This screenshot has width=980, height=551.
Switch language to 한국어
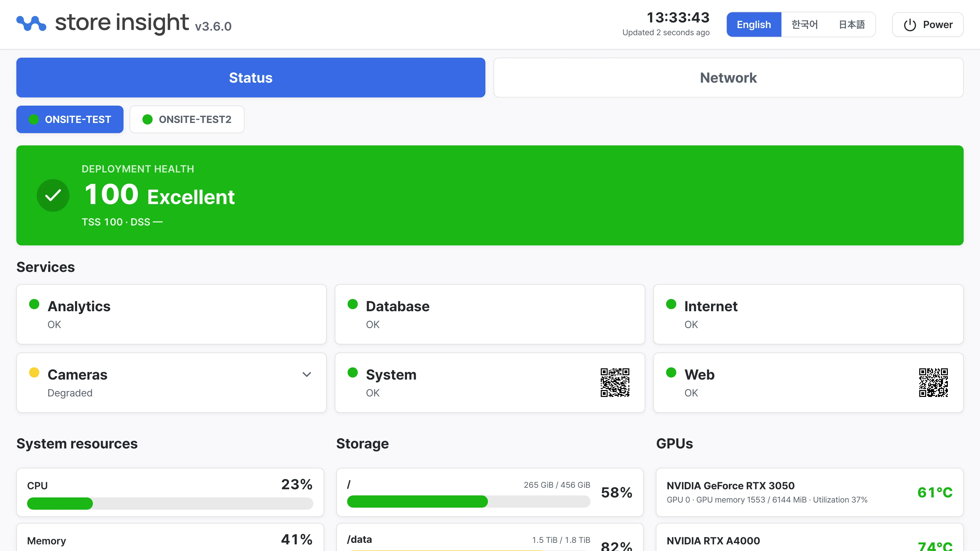coord(805,25)
